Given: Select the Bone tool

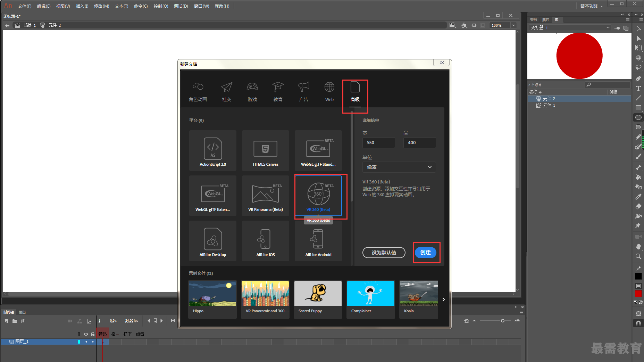Looking at the screenshot, I should click(x=638, y=167).
